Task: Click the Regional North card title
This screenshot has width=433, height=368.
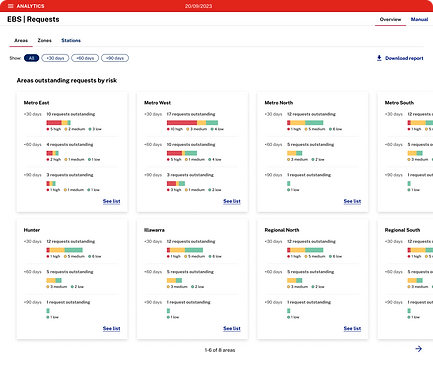Action: (x=282, y=230)
